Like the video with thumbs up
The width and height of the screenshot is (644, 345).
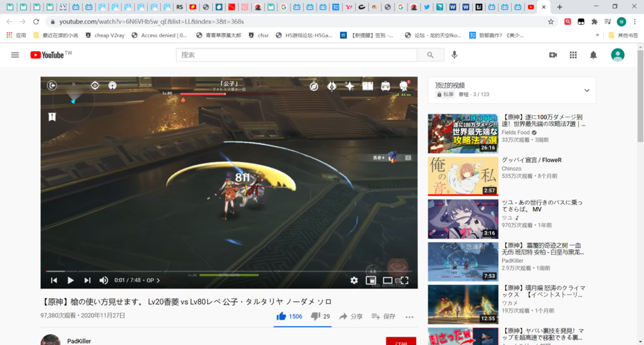tap(281, 316)
